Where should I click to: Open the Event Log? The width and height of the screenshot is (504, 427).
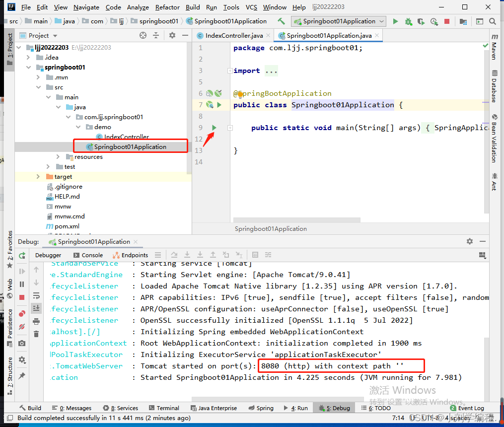pyautogui.click(x=467, y=408)
